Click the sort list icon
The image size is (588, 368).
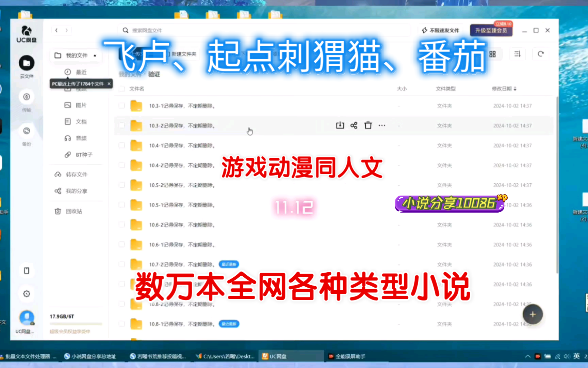(518, 54)
